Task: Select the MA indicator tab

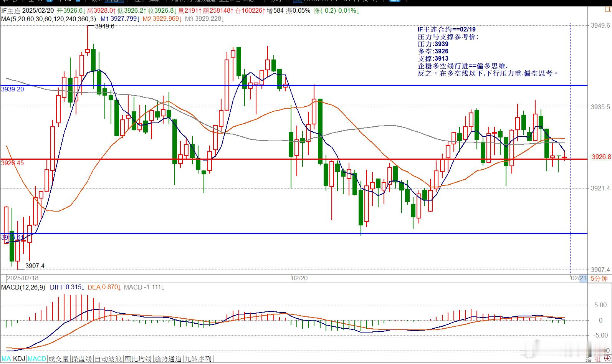Action: coord(6,359)
